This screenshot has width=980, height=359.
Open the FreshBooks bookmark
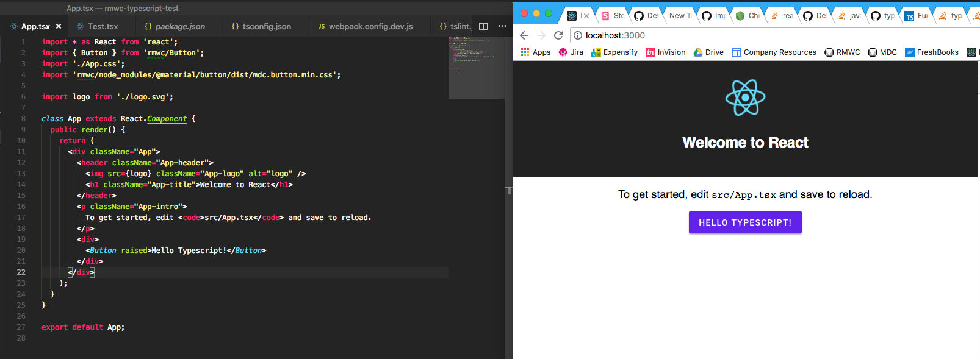pos(932,52)
